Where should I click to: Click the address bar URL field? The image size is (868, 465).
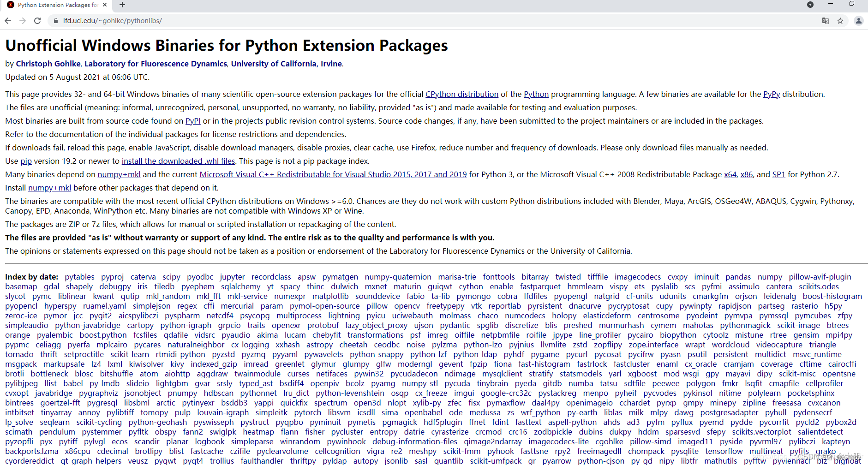click(434, 21)
